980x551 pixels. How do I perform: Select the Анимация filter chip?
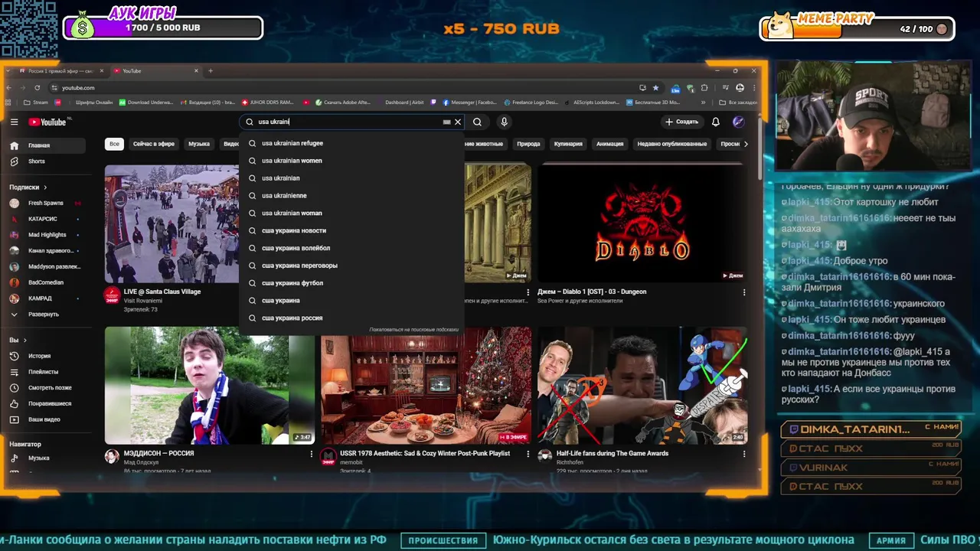[609, 144]
